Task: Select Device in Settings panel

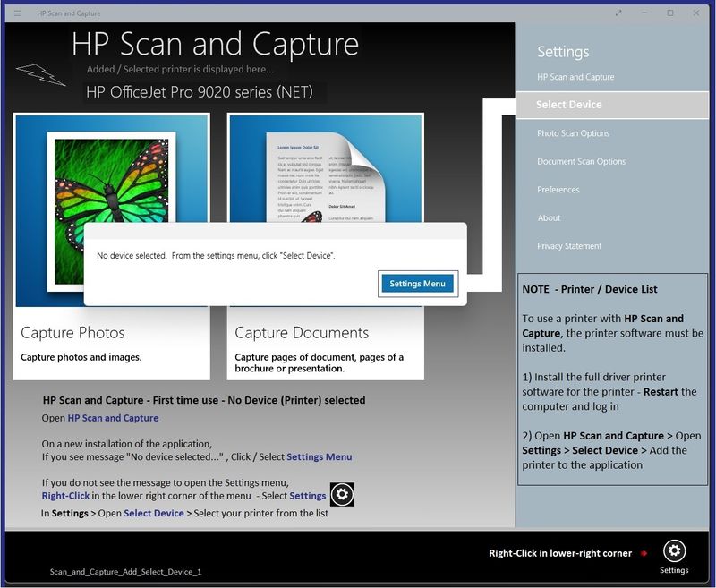Action: (x=612, y=105)
